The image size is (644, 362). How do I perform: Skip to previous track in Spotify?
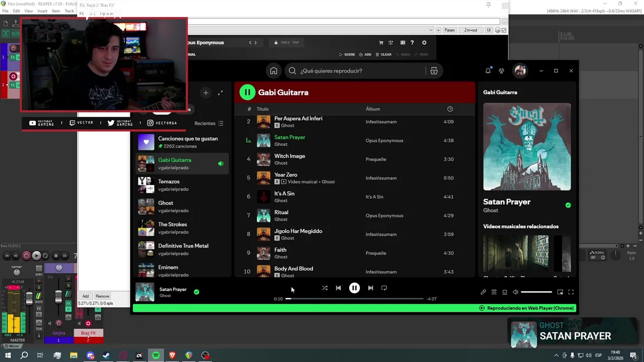(x=338, y=288)
